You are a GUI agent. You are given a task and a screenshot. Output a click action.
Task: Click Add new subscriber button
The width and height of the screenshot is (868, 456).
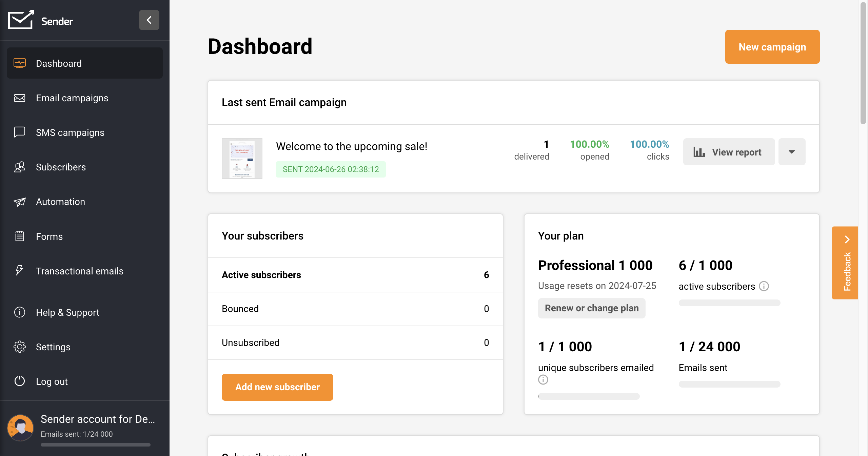[277, 387]
